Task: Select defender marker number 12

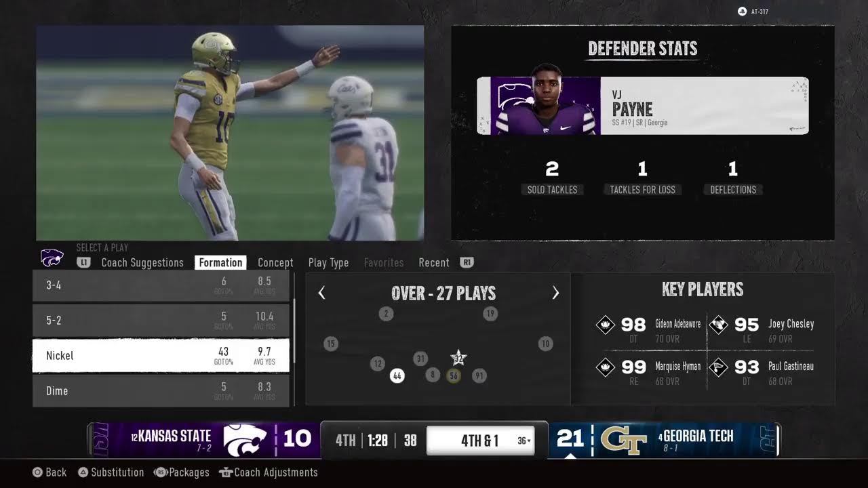Action: 378,364
